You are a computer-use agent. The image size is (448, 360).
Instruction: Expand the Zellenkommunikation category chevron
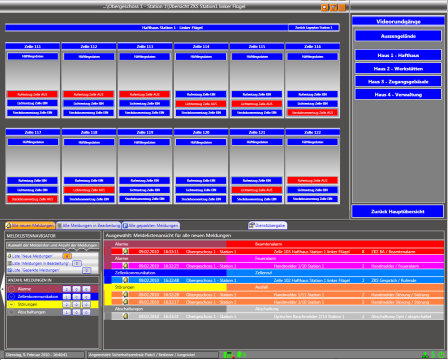(x=11, y=297)
